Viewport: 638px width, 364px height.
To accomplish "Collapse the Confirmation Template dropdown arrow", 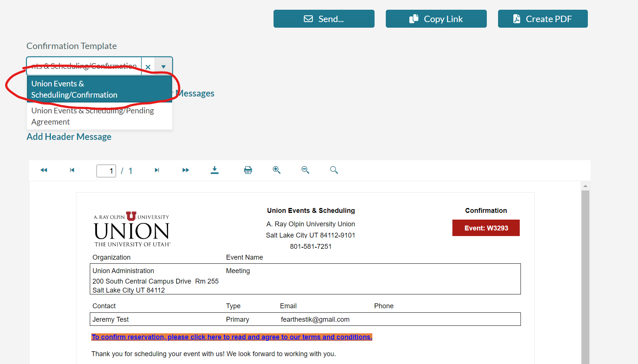I will coord(164,67).
